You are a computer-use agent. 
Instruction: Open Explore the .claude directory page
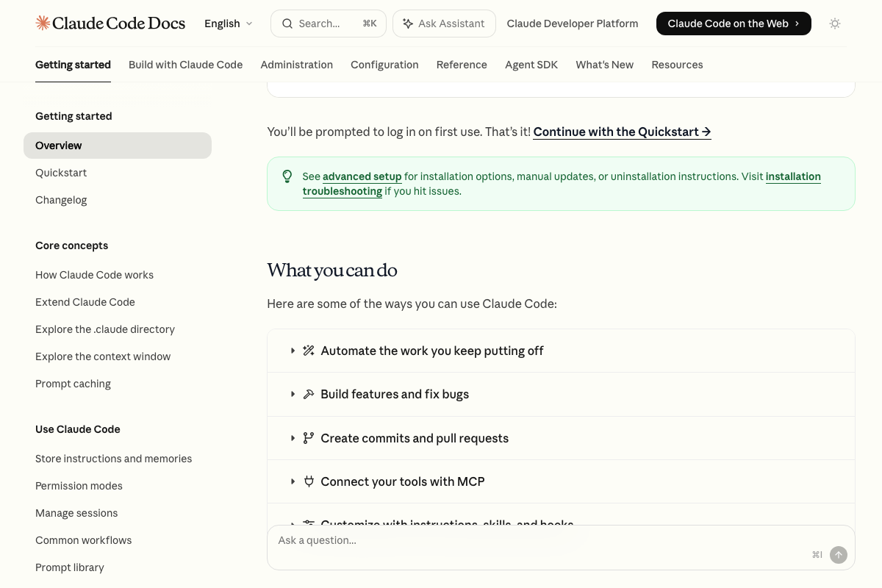pyautogui.click(x=105, y=329)
